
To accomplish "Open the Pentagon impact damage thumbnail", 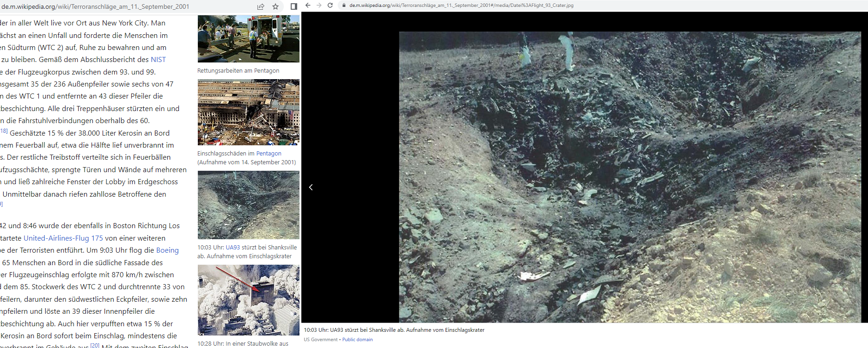I will [249, 112].
